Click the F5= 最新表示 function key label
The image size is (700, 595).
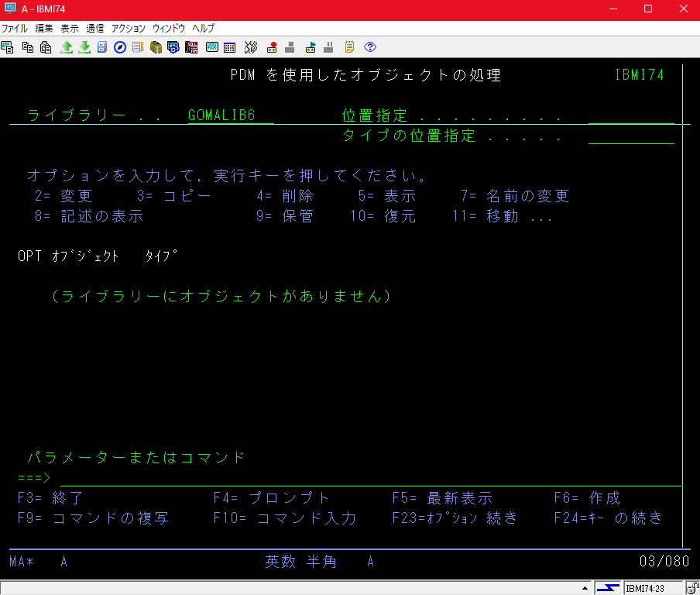point(442,497)
